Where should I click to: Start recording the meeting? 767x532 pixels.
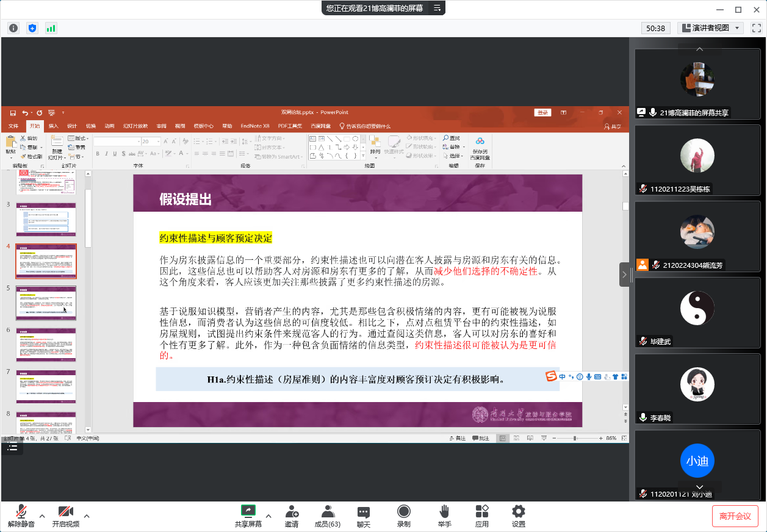click(x=403, y=516)
